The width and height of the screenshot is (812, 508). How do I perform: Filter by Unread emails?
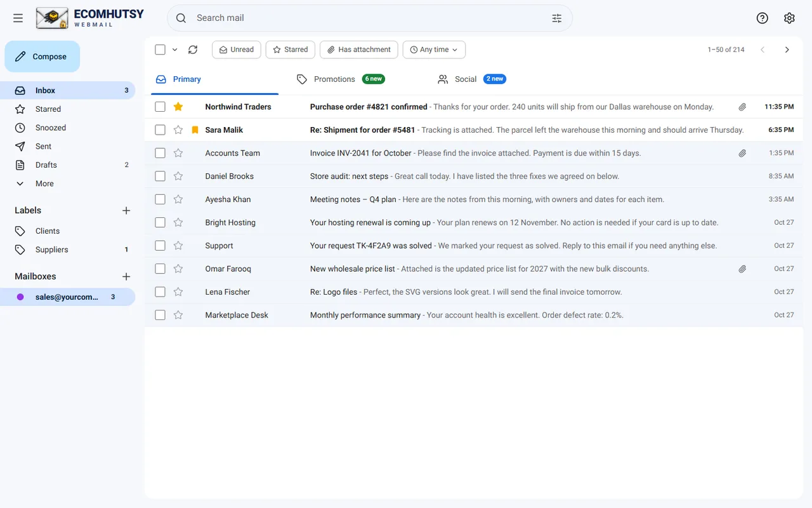[237, 50]
